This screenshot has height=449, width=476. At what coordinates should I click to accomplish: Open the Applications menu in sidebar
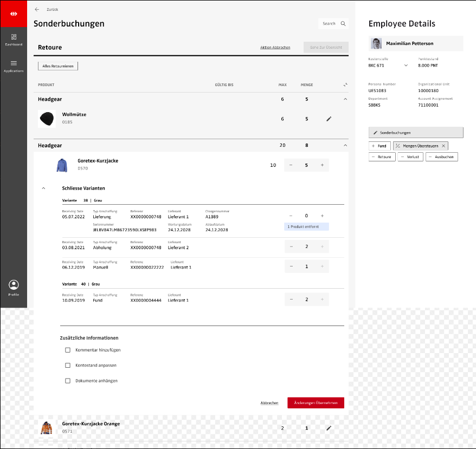click(14, 66)
